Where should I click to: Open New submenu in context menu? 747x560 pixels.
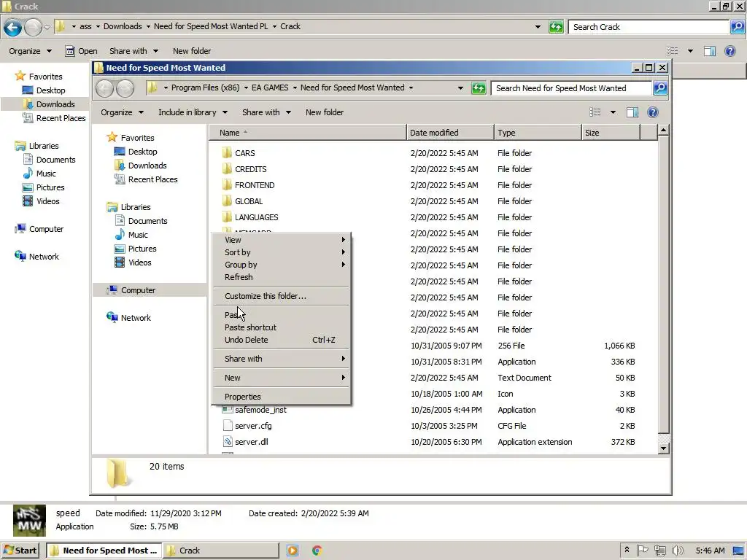click(282, 378)
